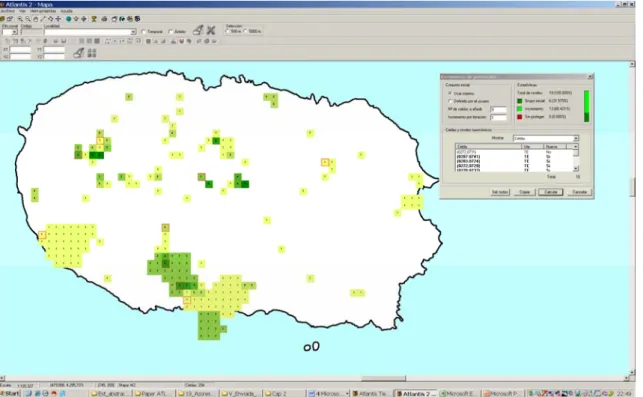Click the Cancelar button in dialog
This screenshot has height=397, width=643.
[x=580, y=192]
